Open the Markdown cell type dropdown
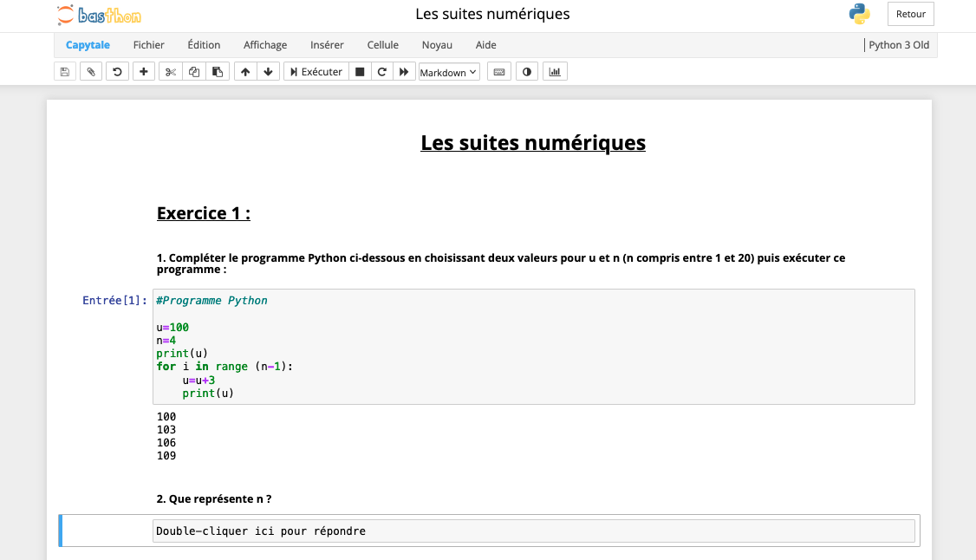The height and width of the screenshot is (560, 976). click(x=449, y=72)
